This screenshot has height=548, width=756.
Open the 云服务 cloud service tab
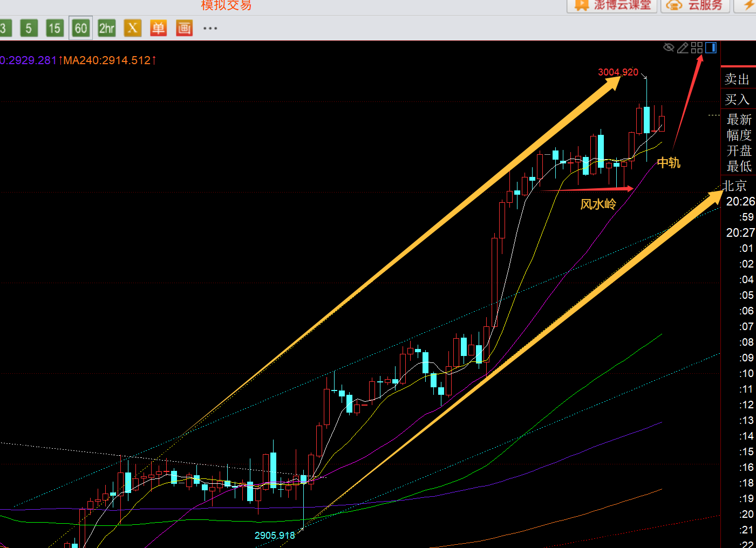695,5
